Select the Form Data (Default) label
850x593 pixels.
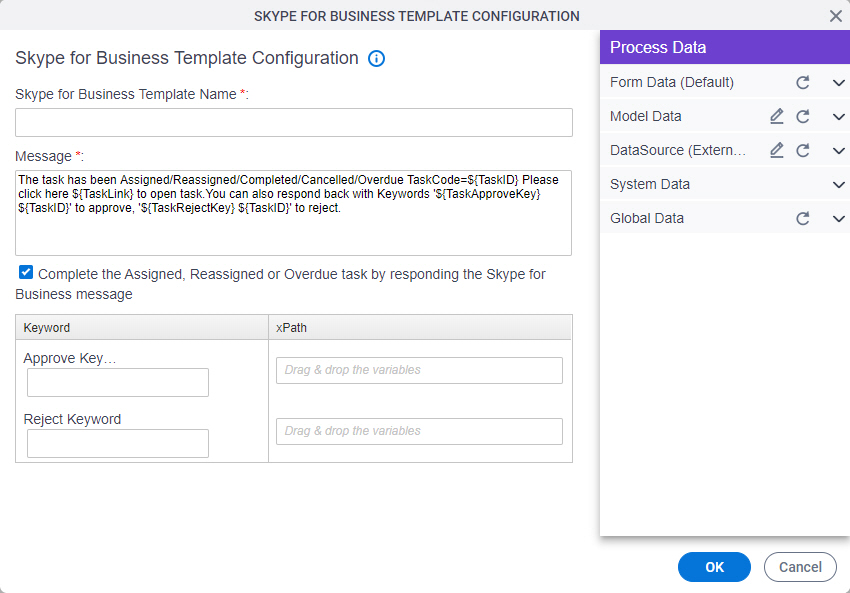(672, 82)
